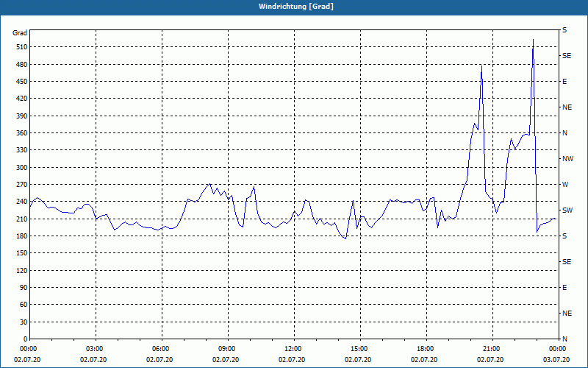Select the 480 value on the degree axis

[x=22, y=65]
